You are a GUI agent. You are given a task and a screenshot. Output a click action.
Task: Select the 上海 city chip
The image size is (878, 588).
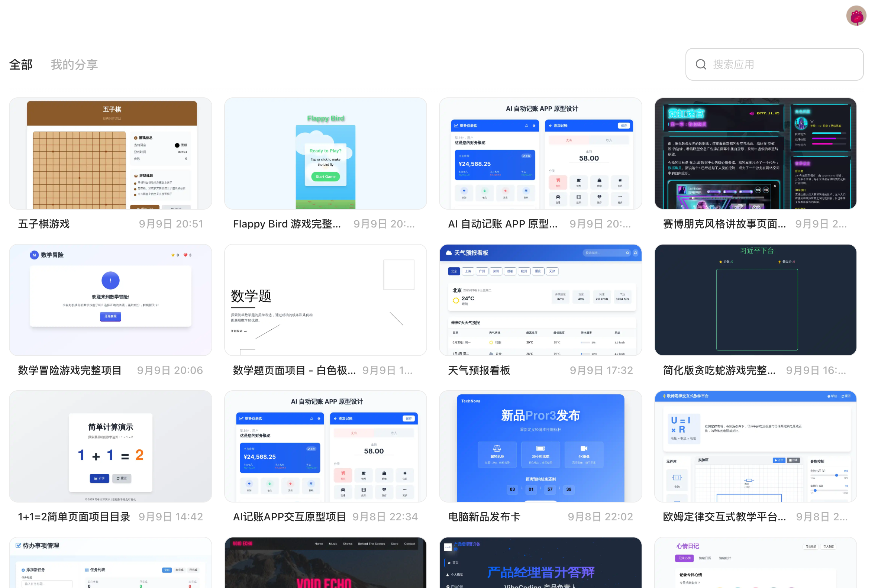pos(468,271)
